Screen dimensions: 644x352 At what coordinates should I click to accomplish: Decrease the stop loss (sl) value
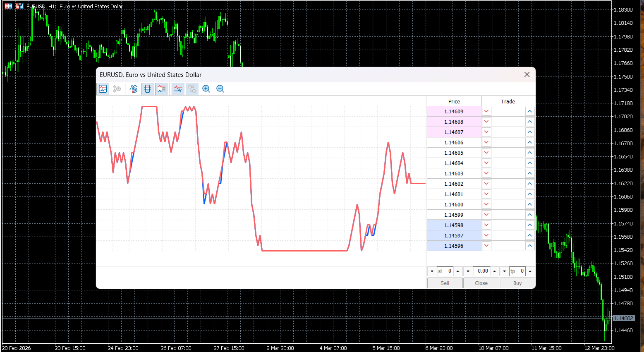(432, 271)
